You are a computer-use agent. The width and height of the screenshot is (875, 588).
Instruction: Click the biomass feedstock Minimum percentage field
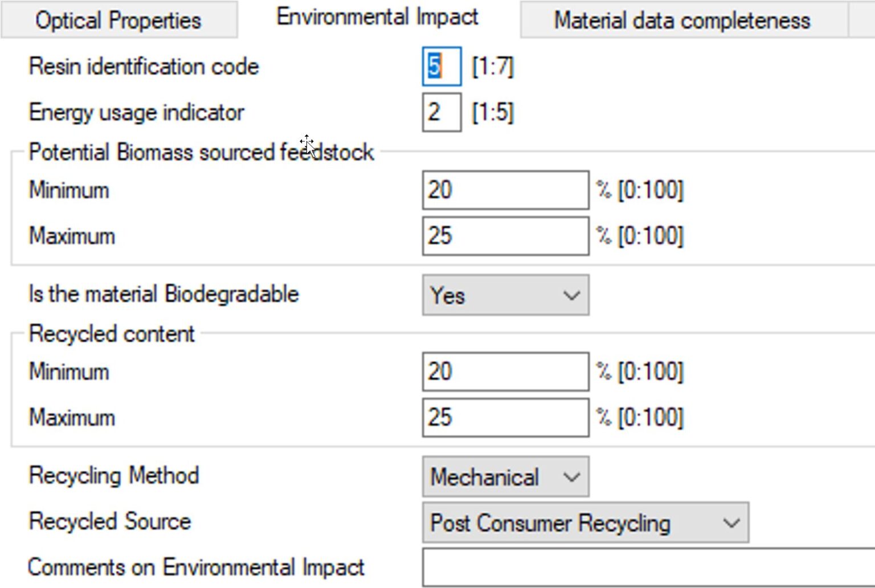(x=504, y=189)
